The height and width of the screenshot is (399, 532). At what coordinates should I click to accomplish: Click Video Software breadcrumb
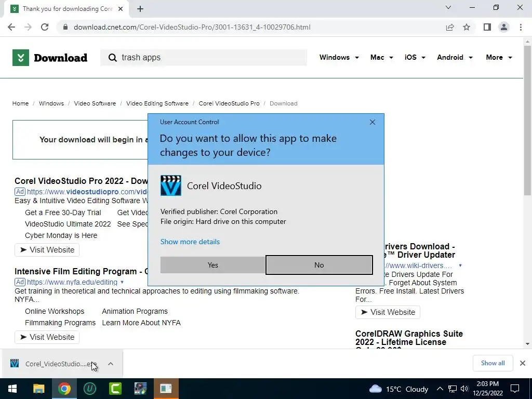pos(95,103)
